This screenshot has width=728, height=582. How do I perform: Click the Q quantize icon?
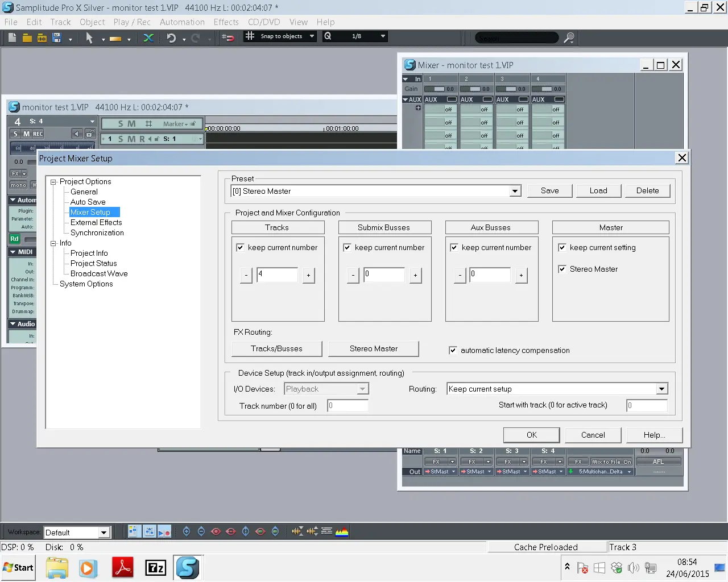(328, 36)
